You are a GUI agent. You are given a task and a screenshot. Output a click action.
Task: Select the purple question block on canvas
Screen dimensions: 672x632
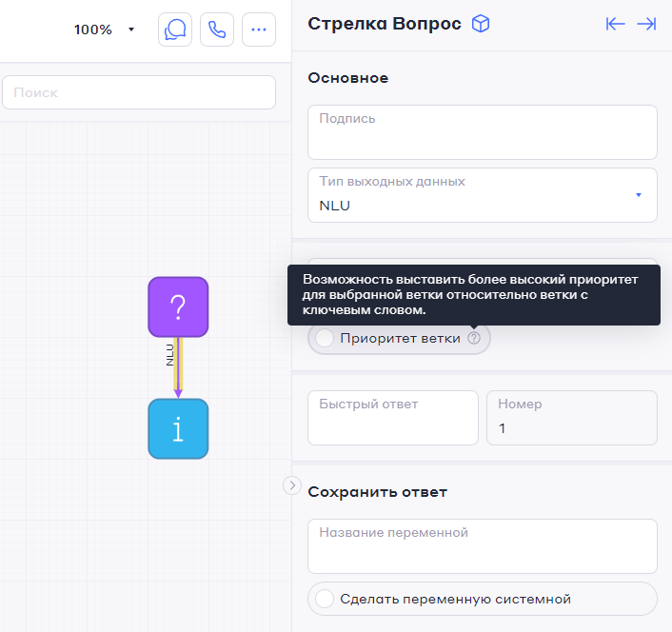pos(178,306)
